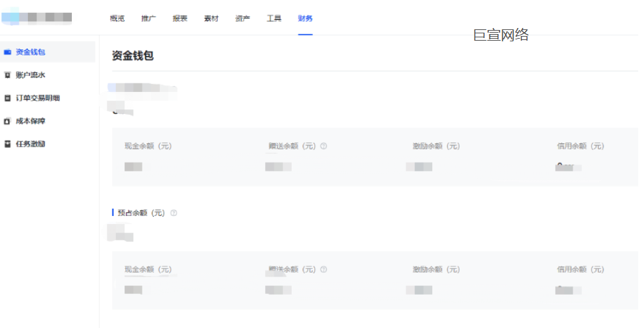Click lower card's 现金余额（元） label
644x328 pixels.
pyautogui.click(x=148, y=269)
